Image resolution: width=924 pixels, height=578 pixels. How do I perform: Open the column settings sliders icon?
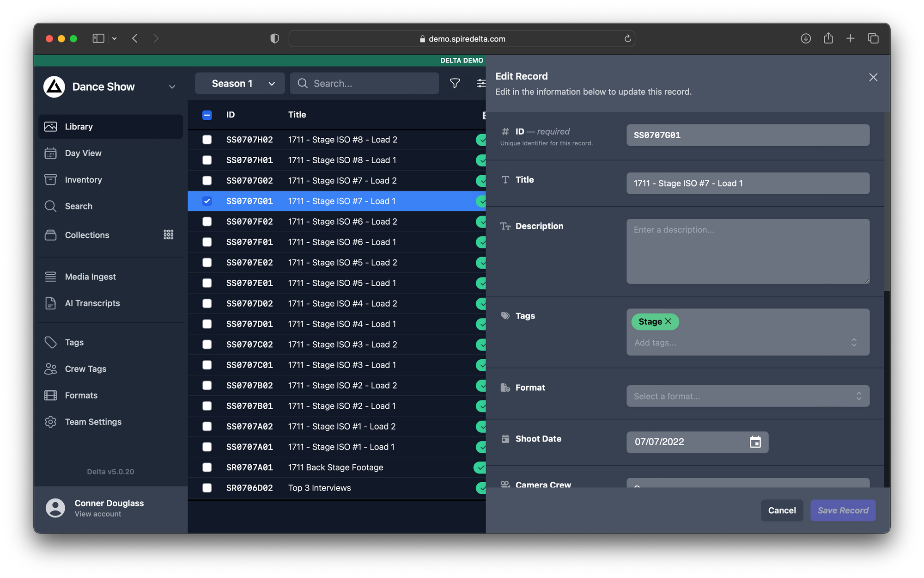481,83
